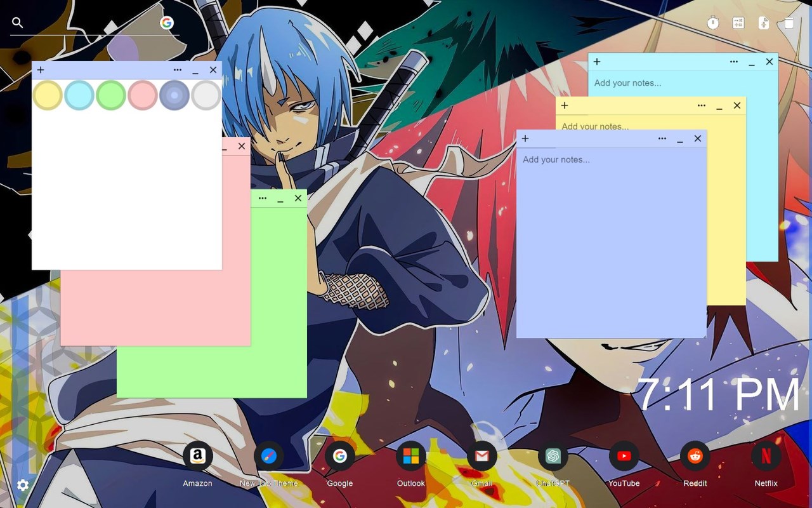
Task: Open the cyan note's three-dot menu
Action: pyautogui.click(x=734, y=62)
